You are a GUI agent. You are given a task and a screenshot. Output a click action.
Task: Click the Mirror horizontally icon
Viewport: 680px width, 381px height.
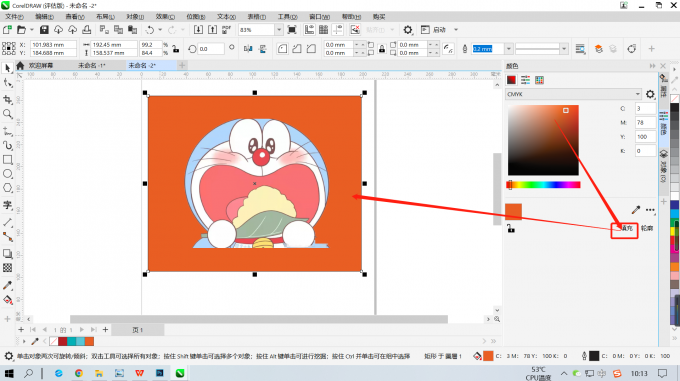click(248, 49)
